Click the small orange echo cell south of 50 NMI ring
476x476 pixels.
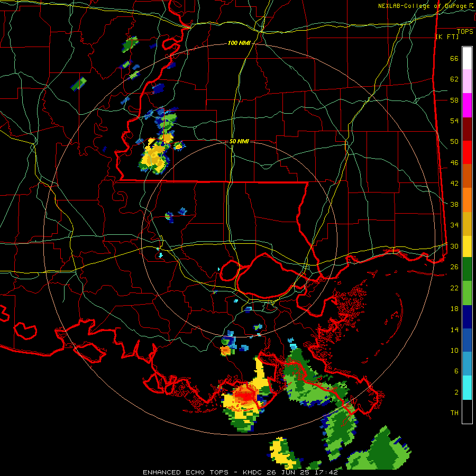225,350
